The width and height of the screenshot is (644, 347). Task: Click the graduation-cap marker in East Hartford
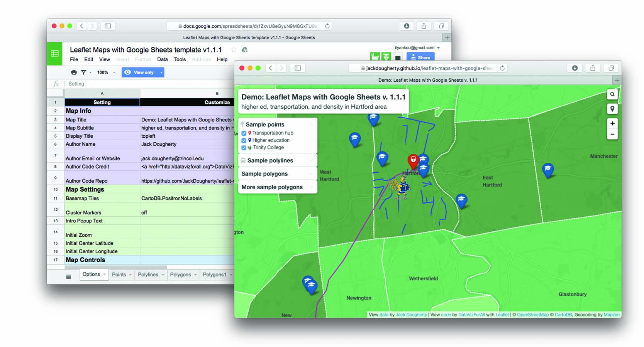pos(461,200)
